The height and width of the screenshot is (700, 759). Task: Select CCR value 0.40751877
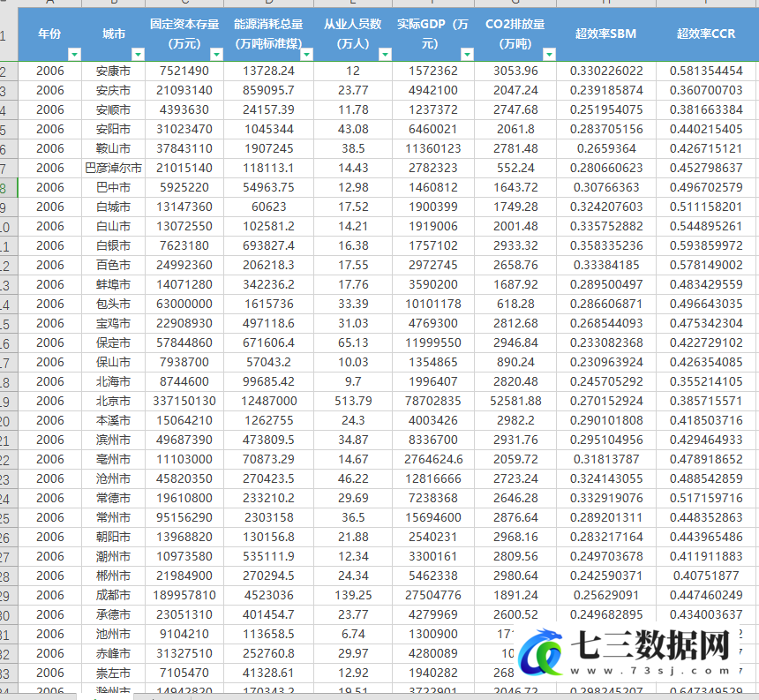click(x=706, y=576)
